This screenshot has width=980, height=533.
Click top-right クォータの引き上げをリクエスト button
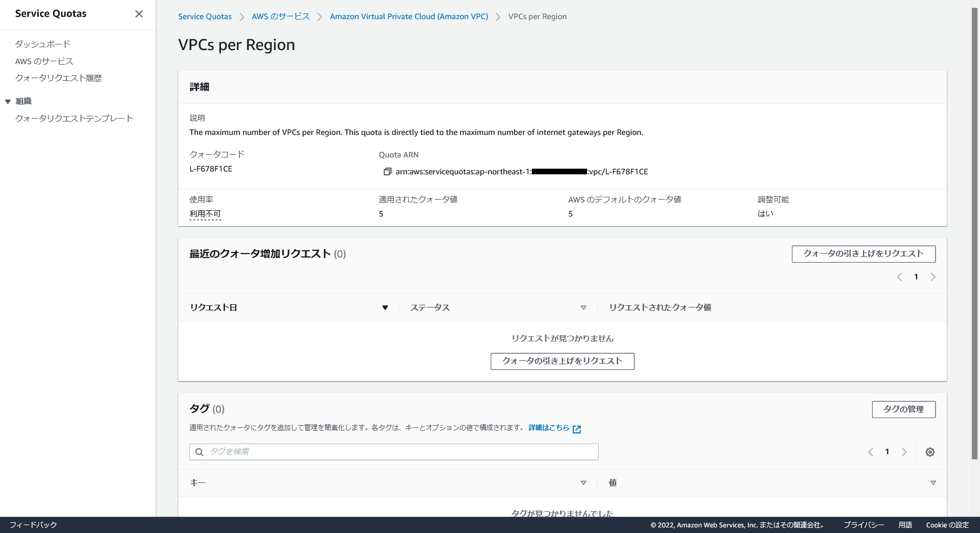click(x=864, y=254)
